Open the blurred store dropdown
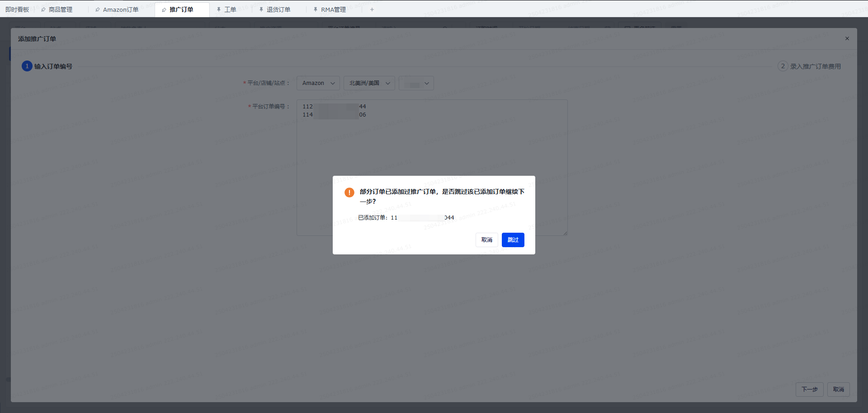Viewport: 868px width, 413px height. tap(416, 83)
